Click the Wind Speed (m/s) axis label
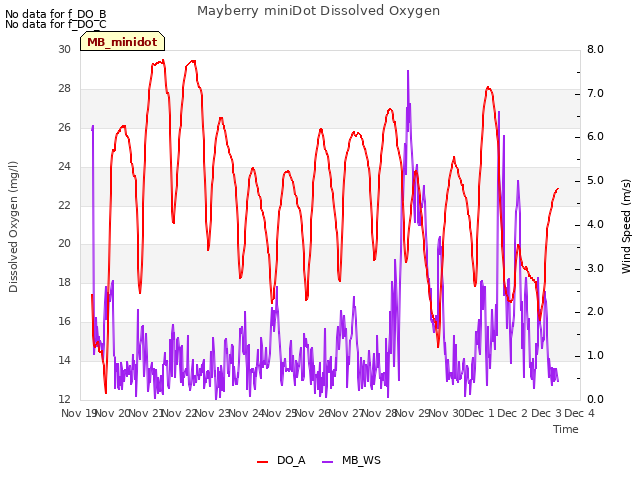640x480 pixels. (x=626, y=226)
